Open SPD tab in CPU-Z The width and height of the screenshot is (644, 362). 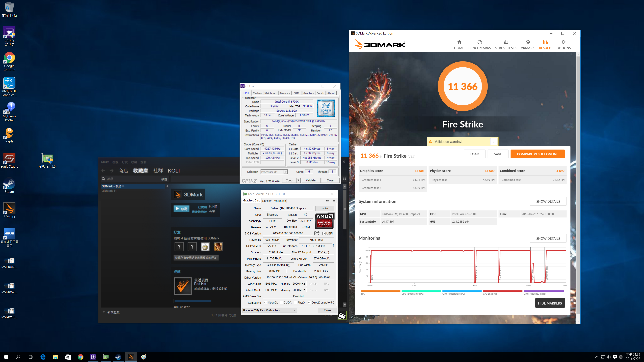[x=296, y=93]
